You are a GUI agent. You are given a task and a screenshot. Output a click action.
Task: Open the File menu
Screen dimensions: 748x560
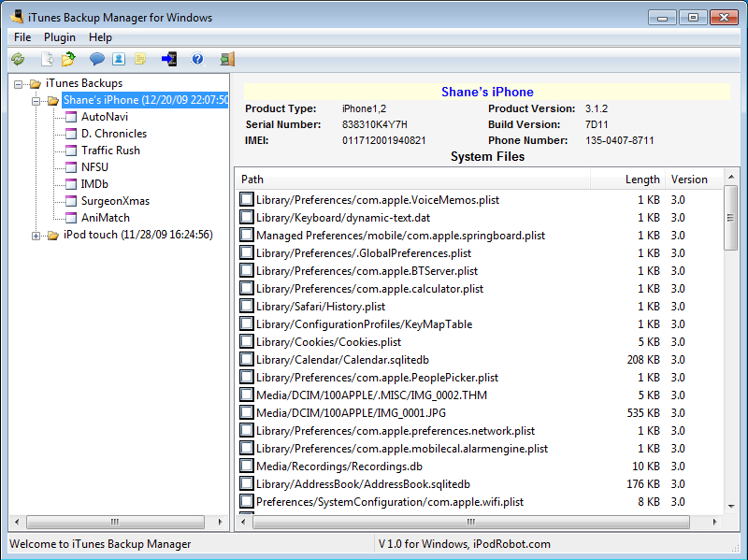pos(22,37)
